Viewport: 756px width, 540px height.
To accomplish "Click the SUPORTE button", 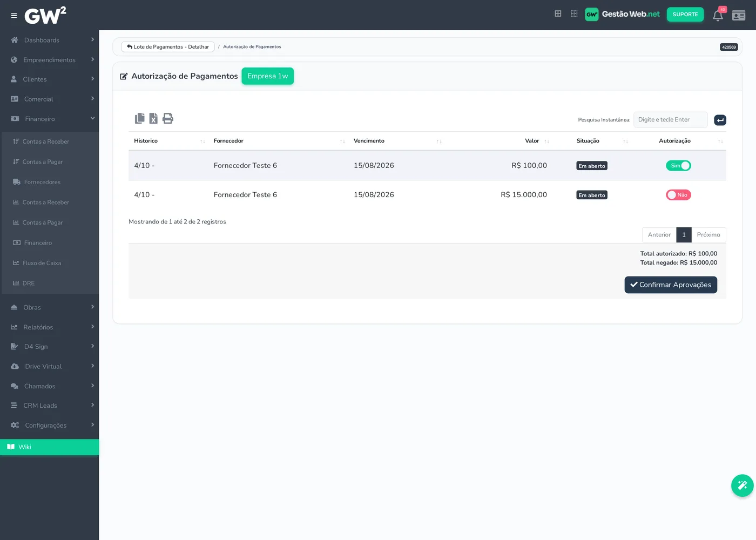I will click(x=685, y=15).
